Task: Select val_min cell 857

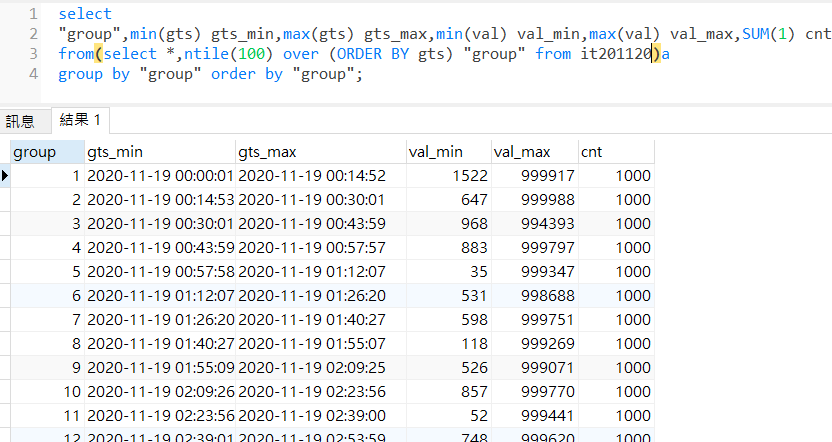Action: click(x=448, y=392)
